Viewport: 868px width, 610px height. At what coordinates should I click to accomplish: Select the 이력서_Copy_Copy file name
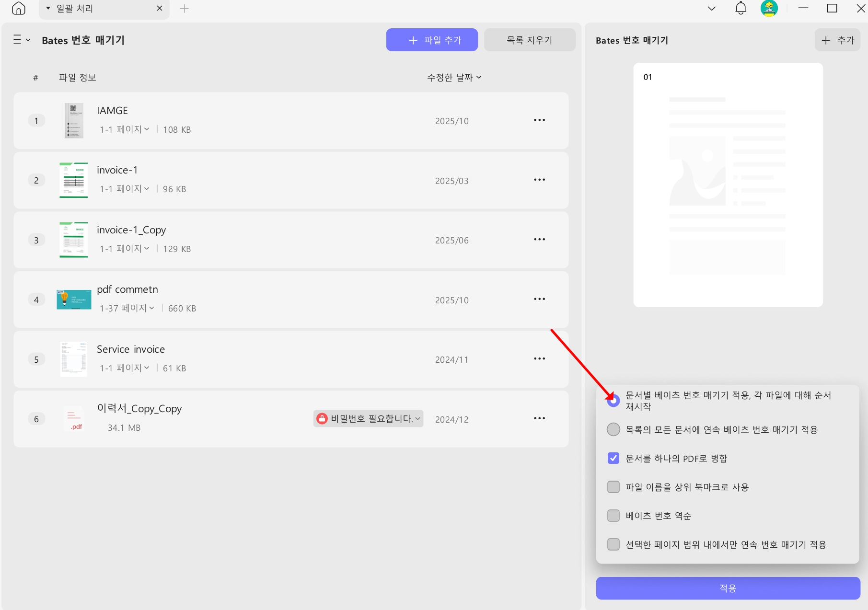pyautogui.click(x=139, y=409)
